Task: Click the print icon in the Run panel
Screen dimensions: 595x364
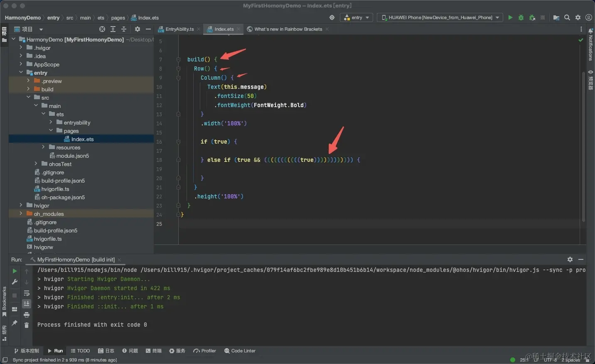Action: 27,315
